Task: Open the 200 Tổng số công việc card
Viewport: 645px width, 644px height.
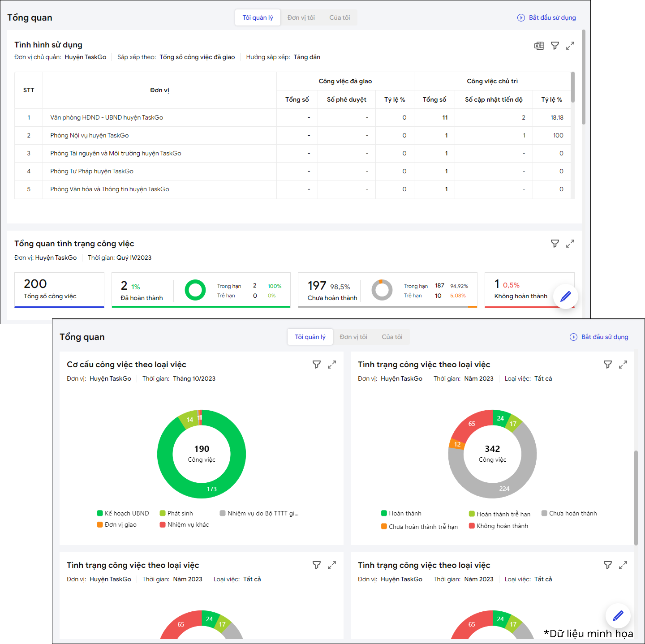Action: (59, 290)
